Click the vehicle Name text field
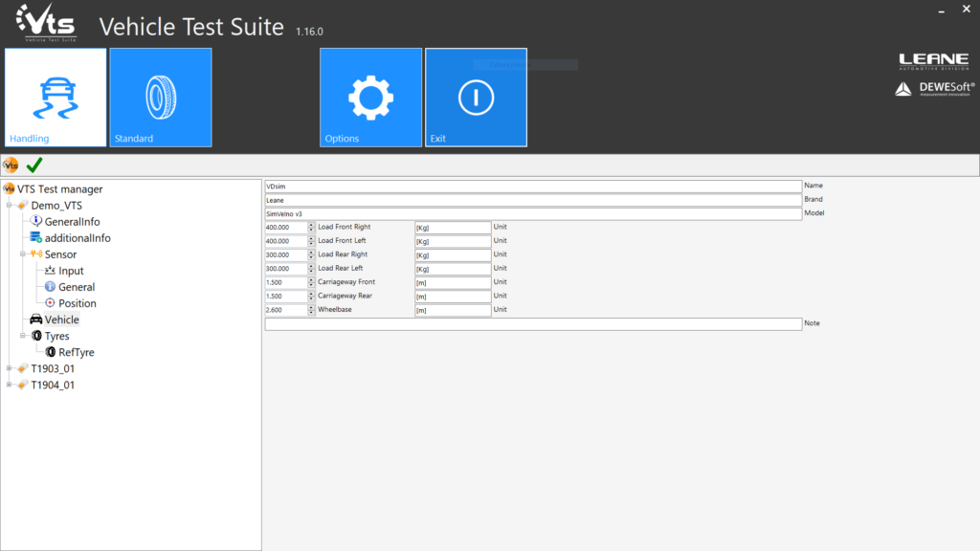The width and height of the screenshot is (980, 551). [532, 186]
